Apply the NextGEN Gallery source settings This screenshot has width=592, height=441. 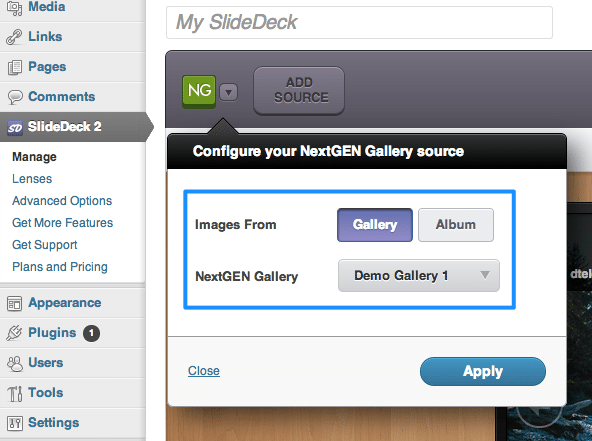[483, 372]
